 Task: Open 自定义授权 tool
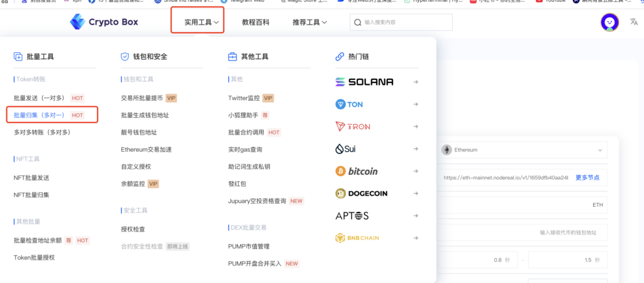[x=136, y=167]
